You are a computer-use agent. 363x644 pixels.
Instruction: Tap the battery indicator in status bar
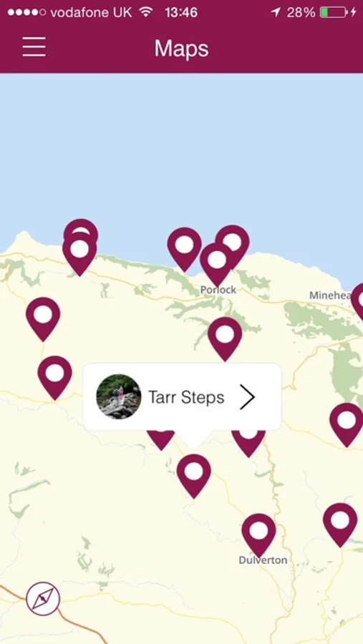coord(334,12)
